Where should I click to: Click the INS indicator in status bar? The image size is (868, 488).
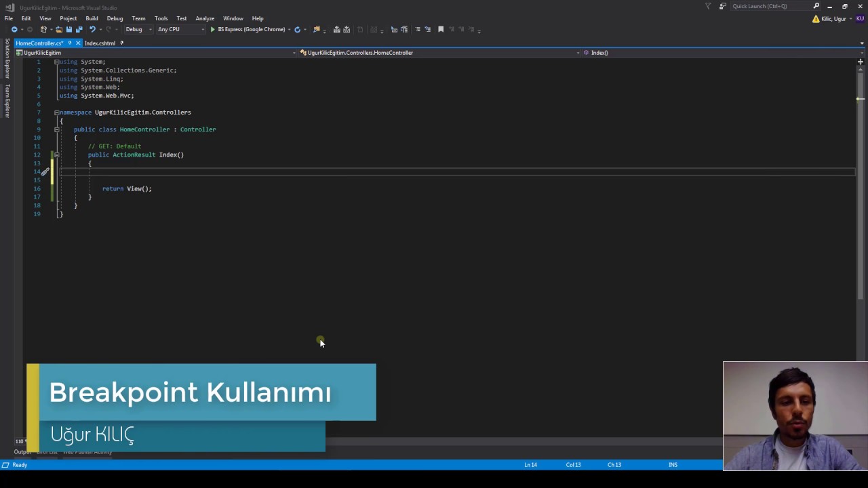click(x=673, y=465)
